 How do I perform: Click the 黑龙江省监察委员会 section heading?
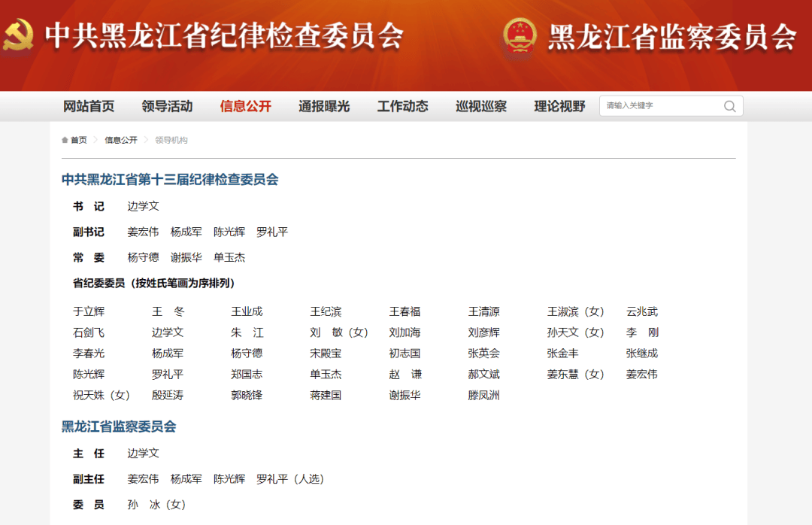coord(117,425)
